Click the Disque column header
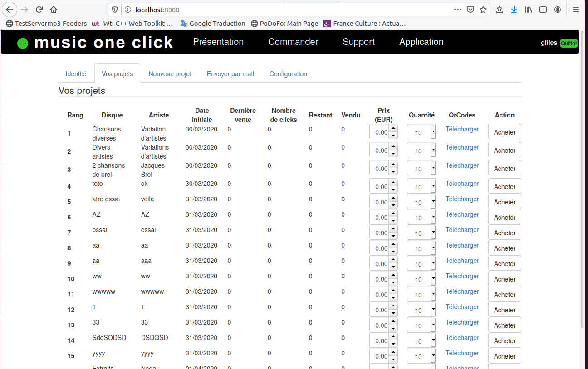 pos(112,115)
